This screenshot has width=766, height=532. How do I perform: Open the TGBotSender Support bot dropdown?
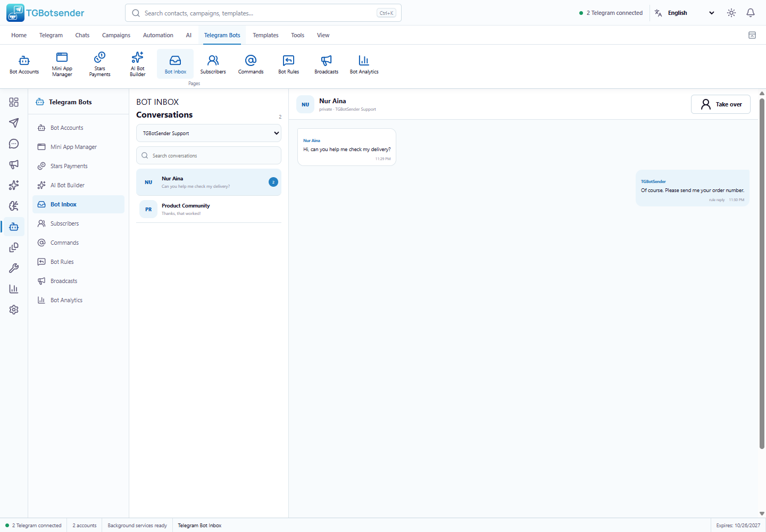(x=209, y=133)
